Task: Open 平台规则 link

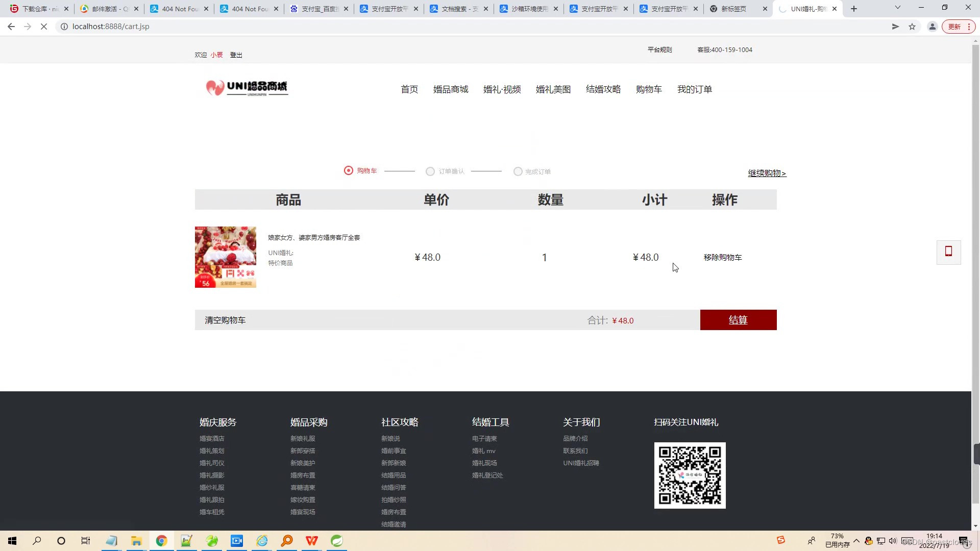Action: (660, 49)
